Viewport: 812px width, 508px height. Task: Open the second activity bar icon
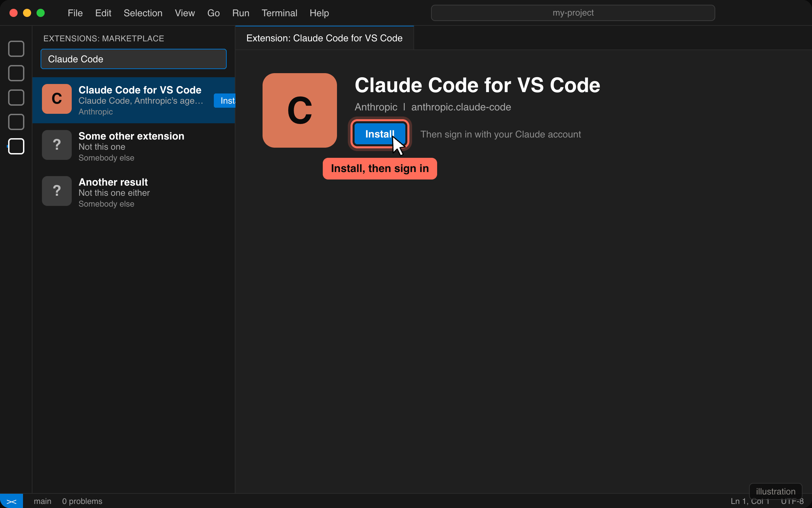tap(16, 73)
